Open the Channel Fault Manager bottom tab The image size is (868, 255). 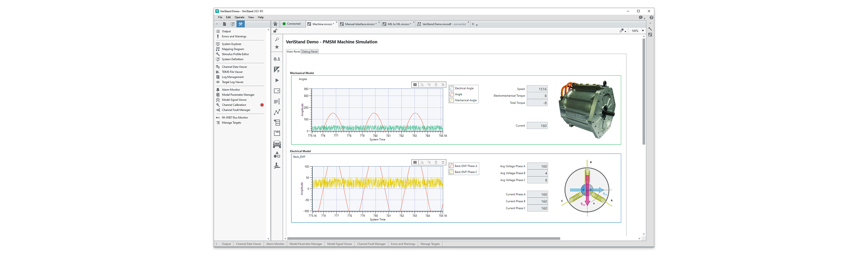371,244
